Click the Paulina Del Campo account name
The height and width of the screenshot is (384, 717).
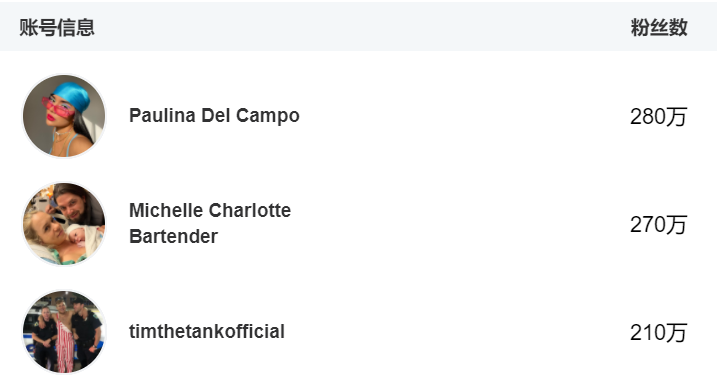click(x=214, y=116)
